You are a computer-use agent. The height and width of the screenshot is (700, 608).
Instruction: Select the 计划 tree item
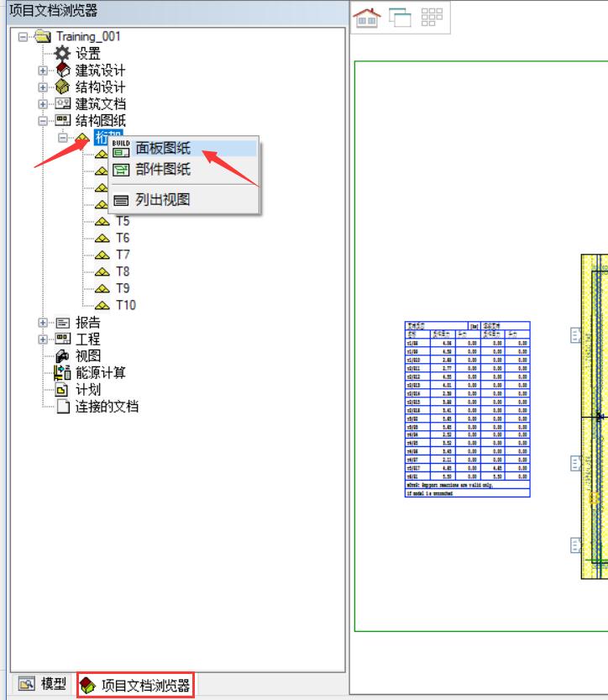[x=88, y=390]
